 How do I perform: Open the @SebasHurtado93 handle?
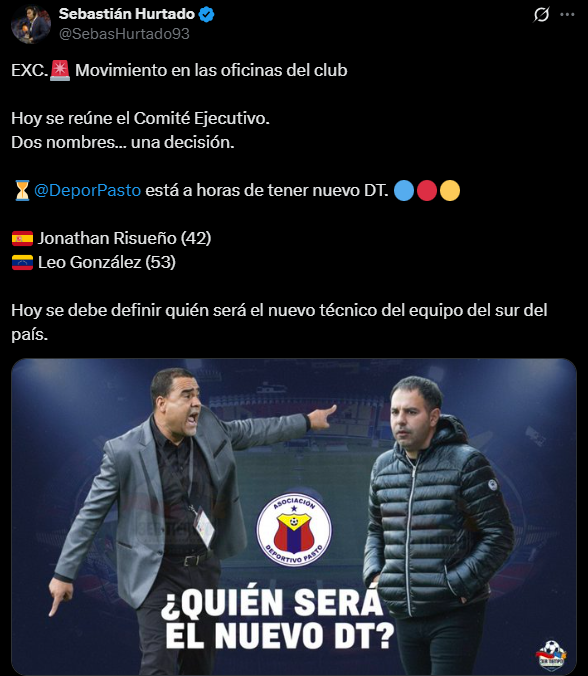[x=124, y=34]
